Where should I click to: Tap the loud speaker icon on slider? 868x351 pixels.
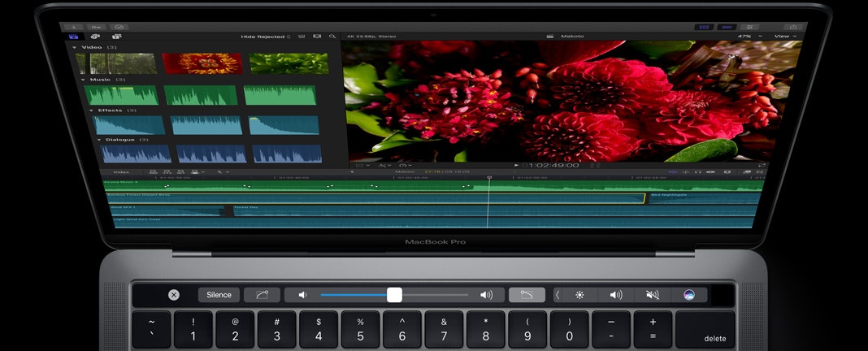tap(486, 295)
